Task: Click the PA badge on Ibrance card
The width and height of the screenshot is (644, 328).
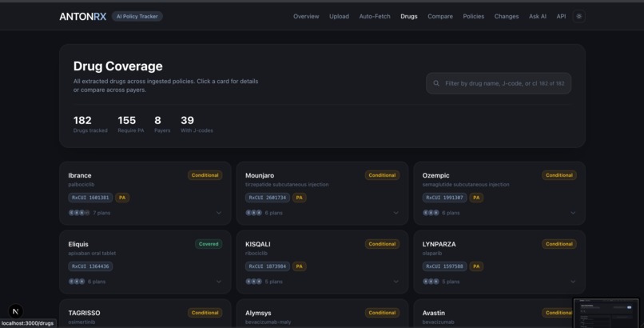Action: 122,198
